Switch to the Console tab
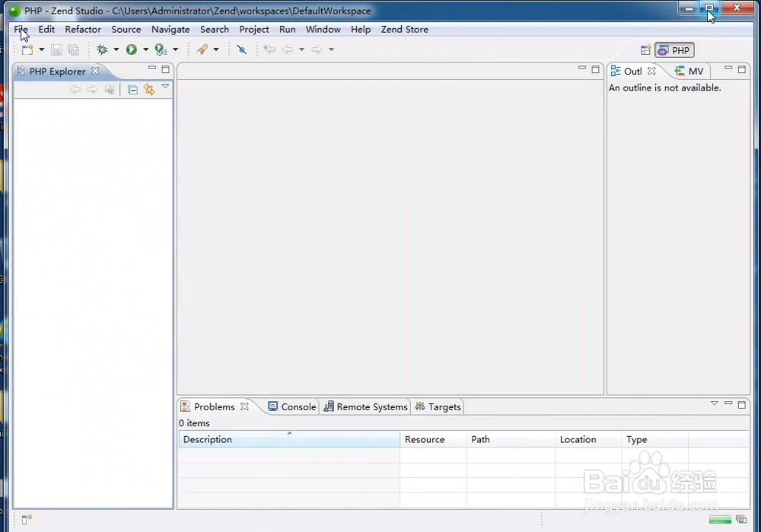Image resolution: width=761 pixels, height=532 pixels. 292,406
